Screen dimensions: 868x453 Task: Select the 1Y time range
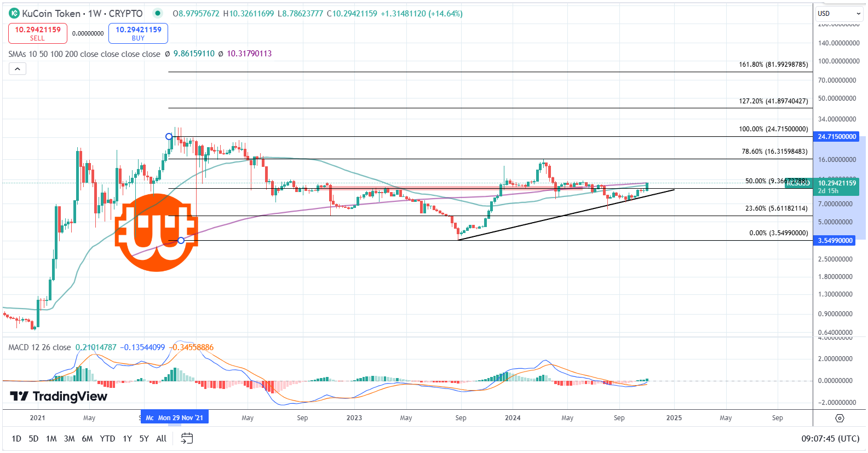(x=127, y=439)
